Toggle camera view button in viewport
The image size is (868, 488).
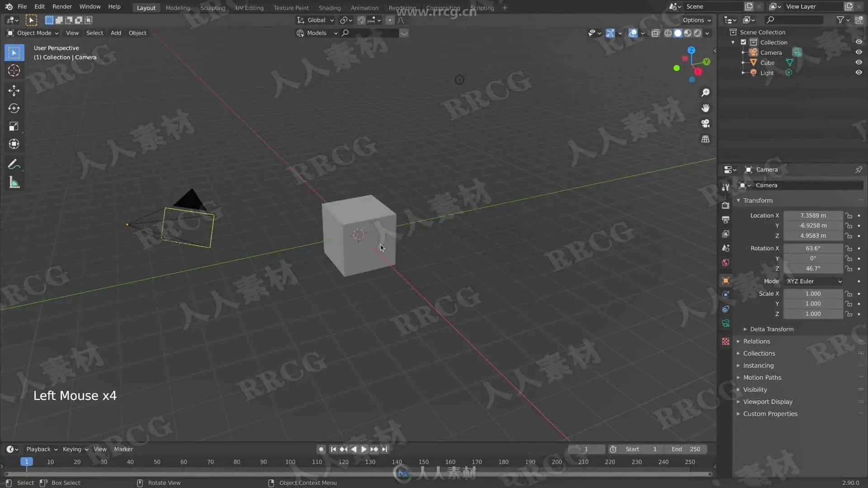point(705,123)
